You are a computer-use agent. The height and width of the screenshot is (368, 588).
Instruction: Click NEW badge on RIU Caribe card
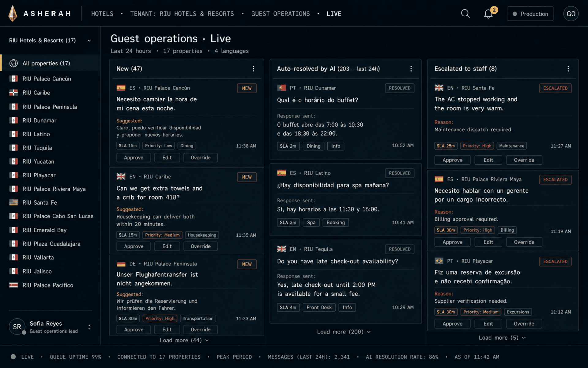[x=247, y=177]
